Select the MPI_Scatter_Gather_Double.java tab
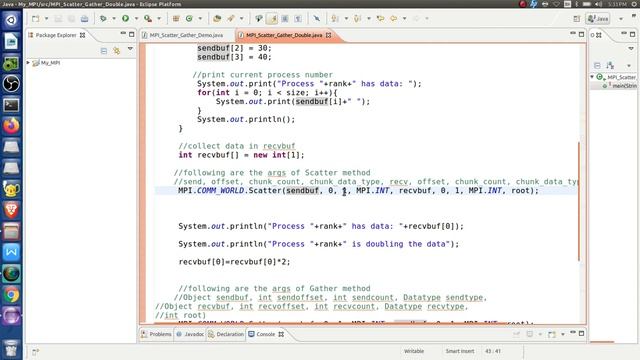Screen dimensions: 640x360 click(x=284, y=36)
